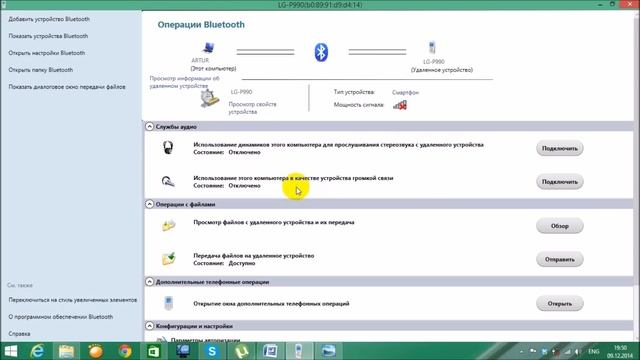Click the Операции Bluetooth heading
The image size is (640, 360).
(201, 25)
